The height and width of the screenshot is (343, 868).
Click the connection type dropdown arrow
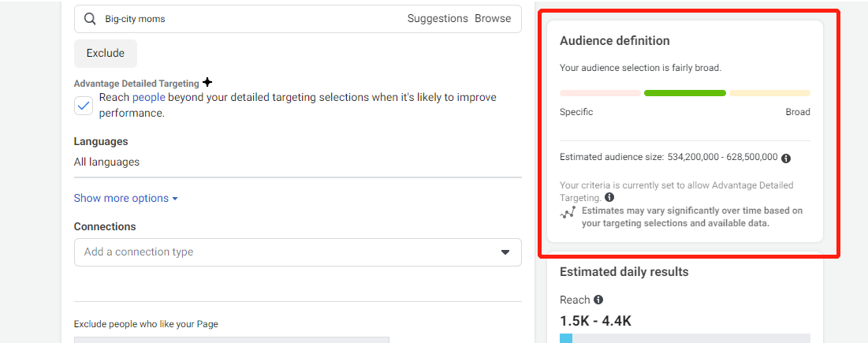pos(505,252)
